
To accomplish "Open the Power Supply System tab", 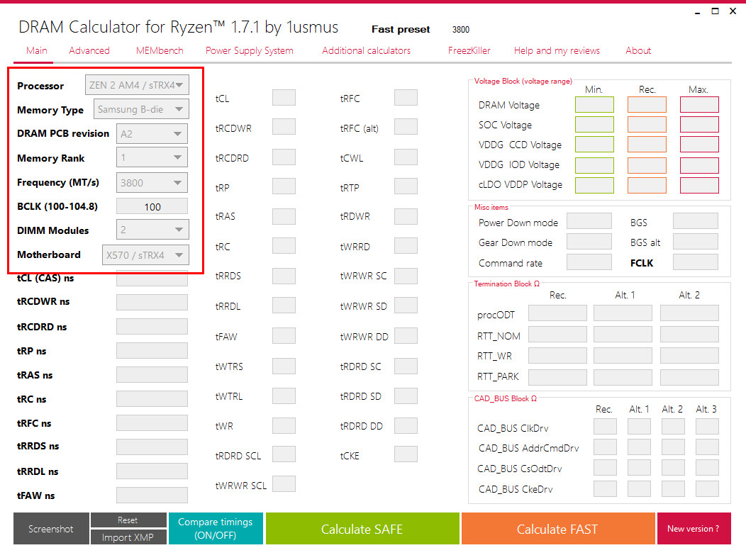I will tap(250, 50).
